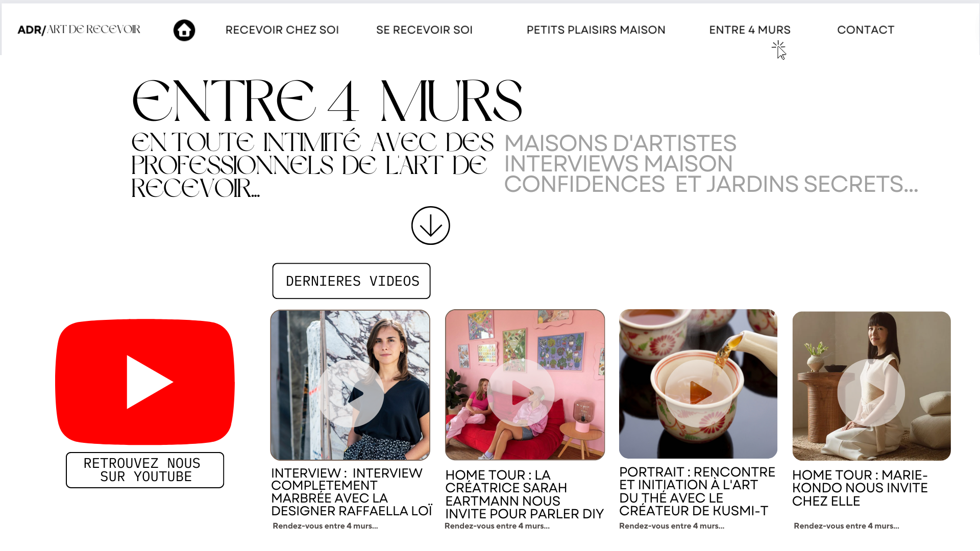Open the Se Recevoir Soi menu
The image size is (980, 551).
(x=424, y=30)
